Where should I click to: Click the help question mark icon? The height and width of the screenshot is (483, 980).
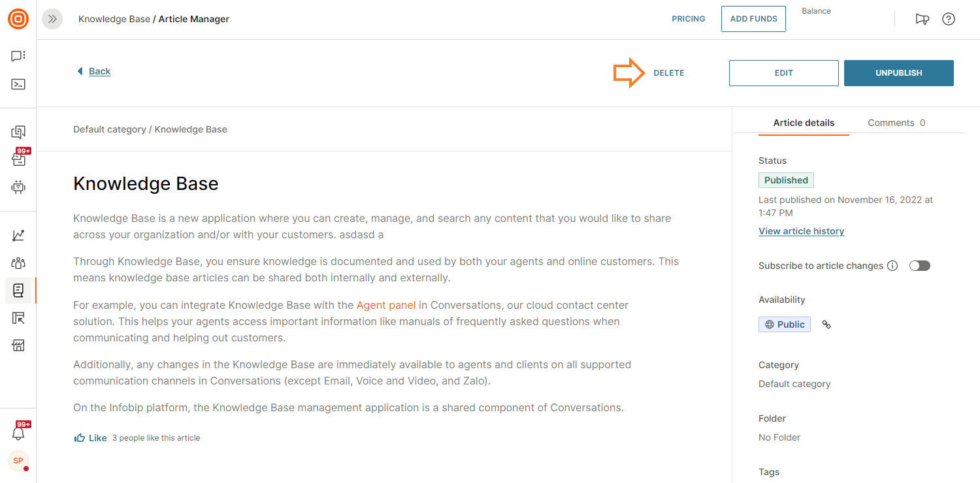coord(948,19)
